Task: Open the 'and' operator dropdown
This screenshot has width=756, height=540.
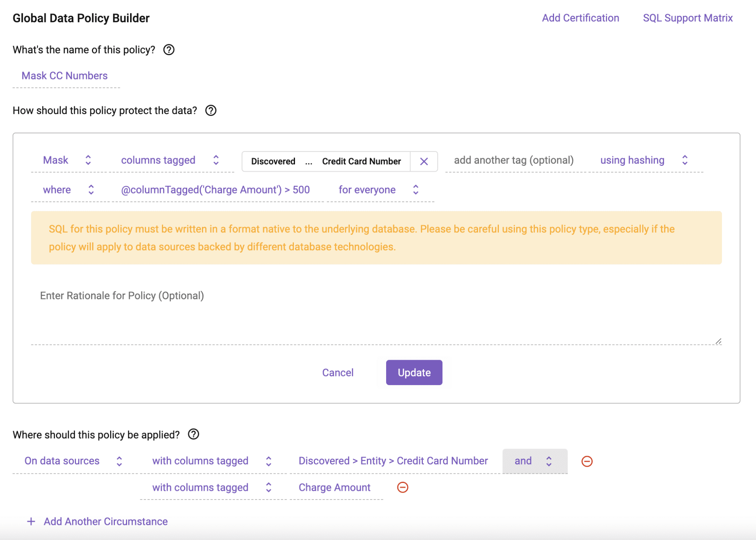Action: click(x=549, y=461)
